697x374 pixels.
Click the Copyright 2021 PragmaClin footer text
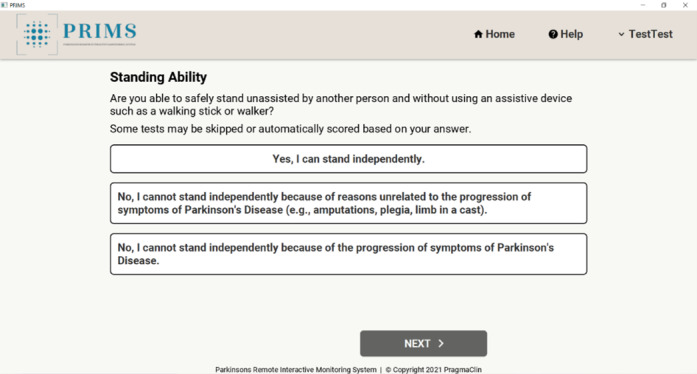coord(433,370)
